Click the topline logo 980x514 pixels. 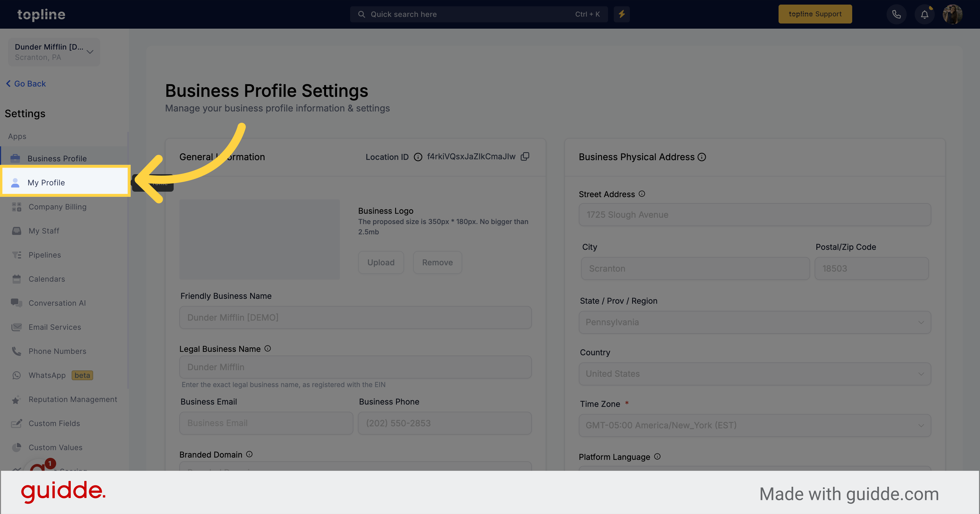41,14
